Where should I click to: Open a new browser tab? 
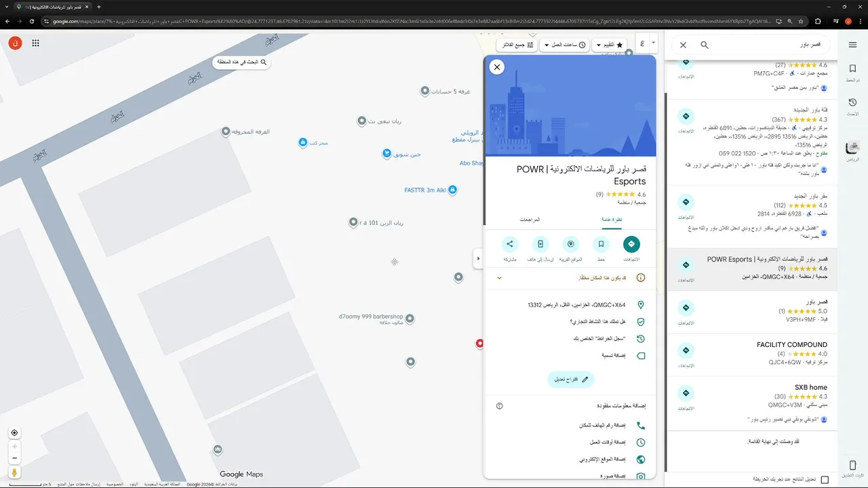(99, 7)
